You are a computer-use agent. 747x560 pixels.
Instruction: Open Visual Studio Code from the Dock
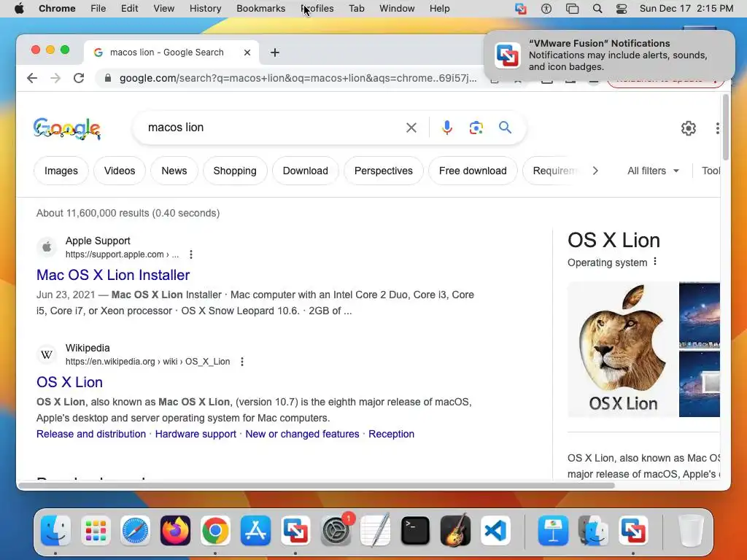495,531
